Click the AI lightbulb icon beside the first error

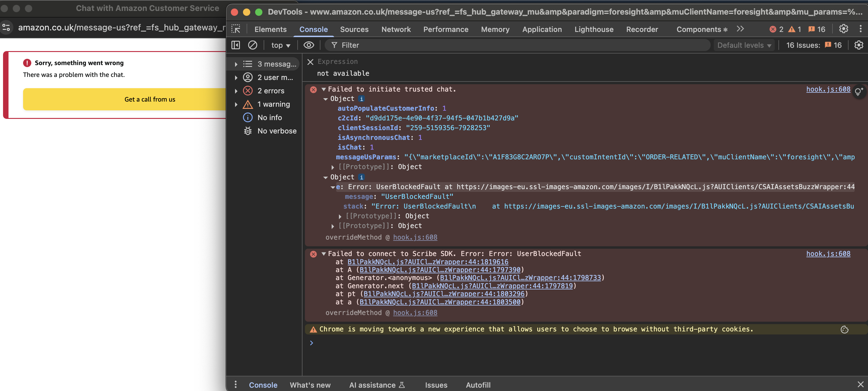tap(859, 91)
